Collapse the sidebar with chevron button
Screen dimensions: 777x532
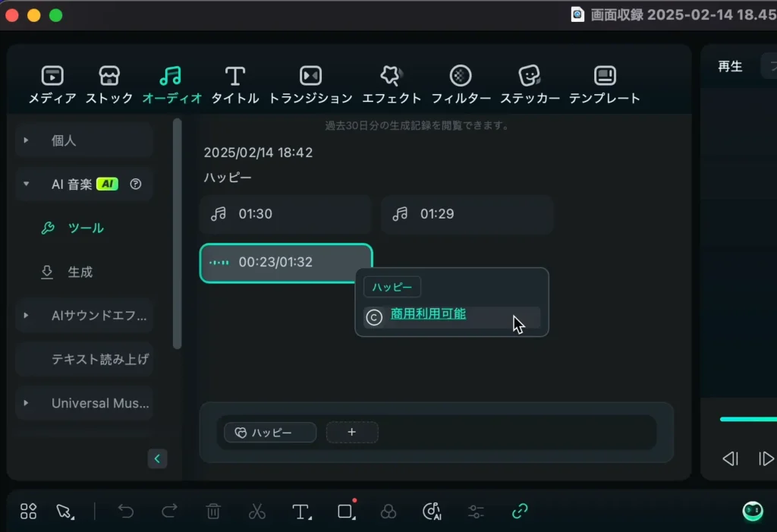click(x=157, y=458)
